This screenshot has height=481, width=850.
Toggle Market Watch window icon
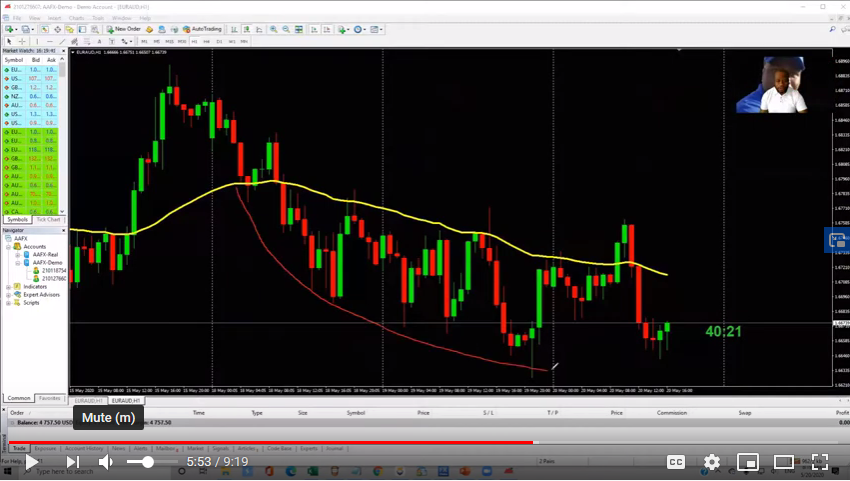(44, 29)
